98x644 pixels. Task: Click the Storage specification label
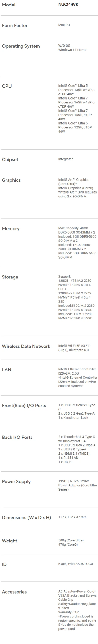pyautogui.click(x=10, y=277)
